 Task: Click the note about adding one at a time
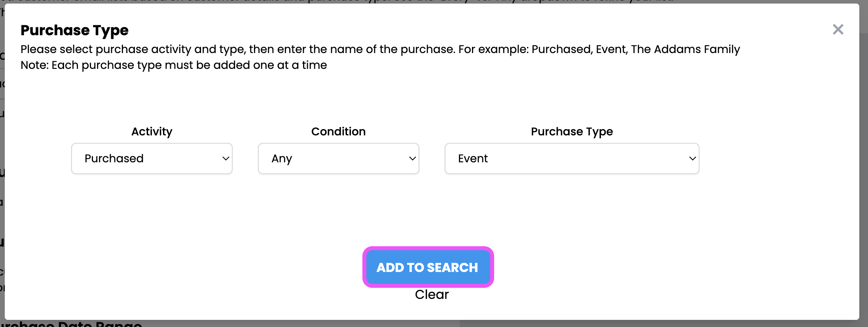(x=174, y=65)
